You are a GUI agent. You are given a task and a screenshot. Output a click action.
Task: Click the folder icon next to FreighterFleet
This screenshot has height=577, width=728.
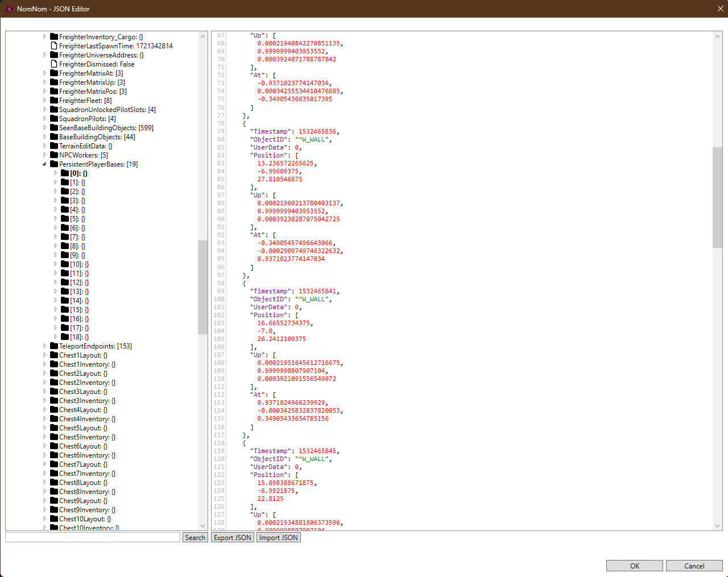pos(54,101)
